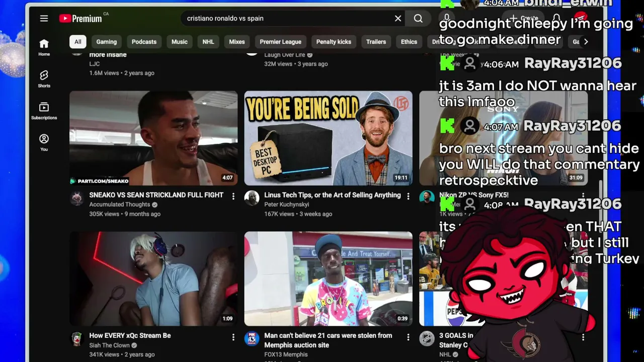Click the 19:11 duration badge
Viewport: 644px width, 362px height.
[401, 178]
